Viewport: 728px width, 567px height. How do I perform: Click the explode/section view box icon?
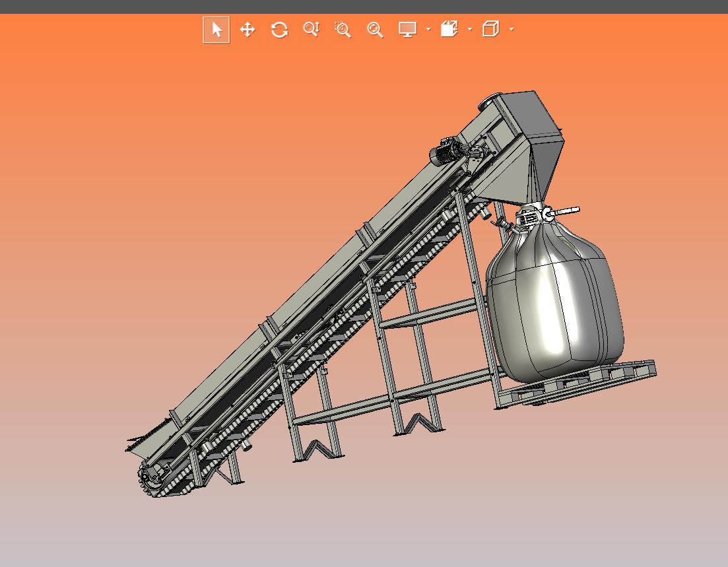coord(449,29)
